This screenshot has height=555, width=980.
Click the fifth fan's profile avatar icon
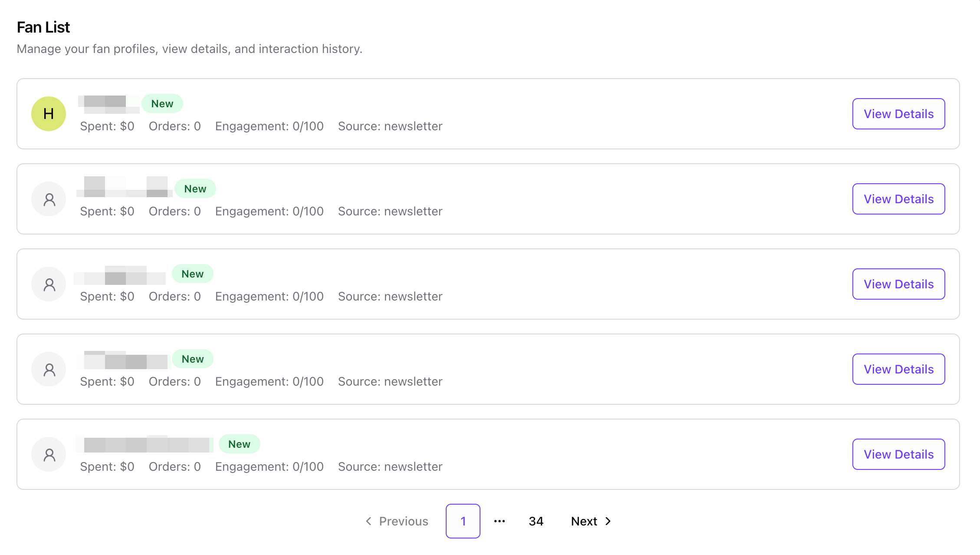pyautogui.click(x=49, y=454)
